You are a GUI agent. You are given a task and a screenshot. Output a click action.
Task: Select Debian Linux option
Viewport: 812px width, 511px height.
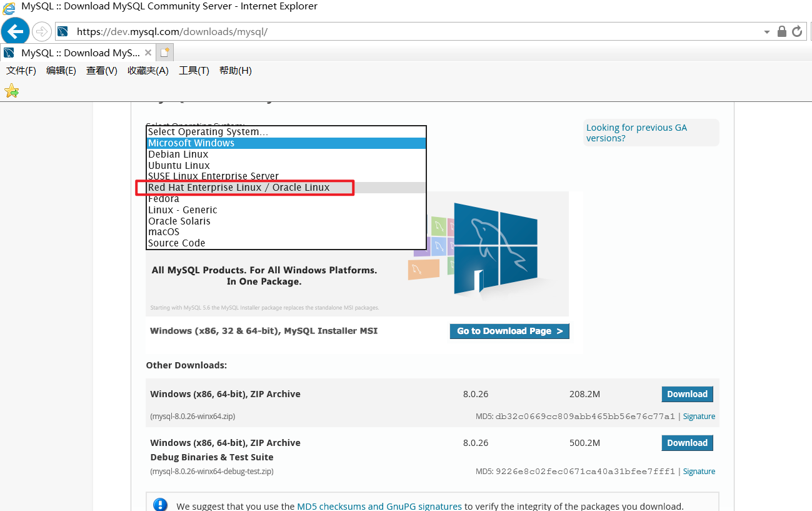286,154
